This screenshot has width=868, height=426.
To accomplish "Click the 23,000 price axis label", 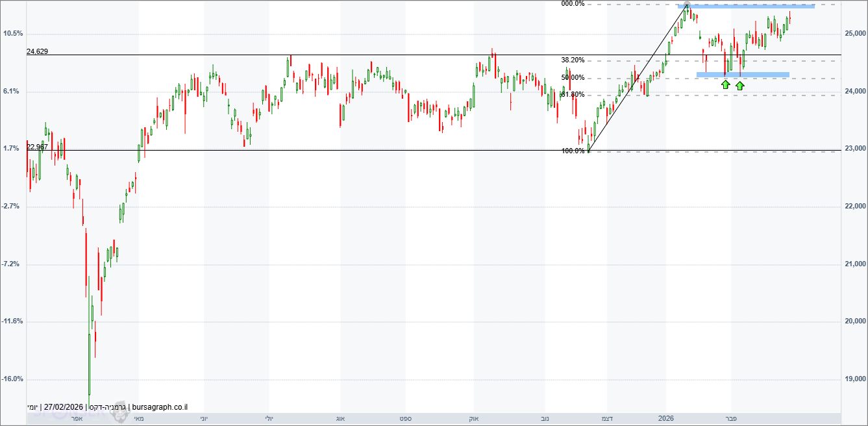I will (855, 149).
